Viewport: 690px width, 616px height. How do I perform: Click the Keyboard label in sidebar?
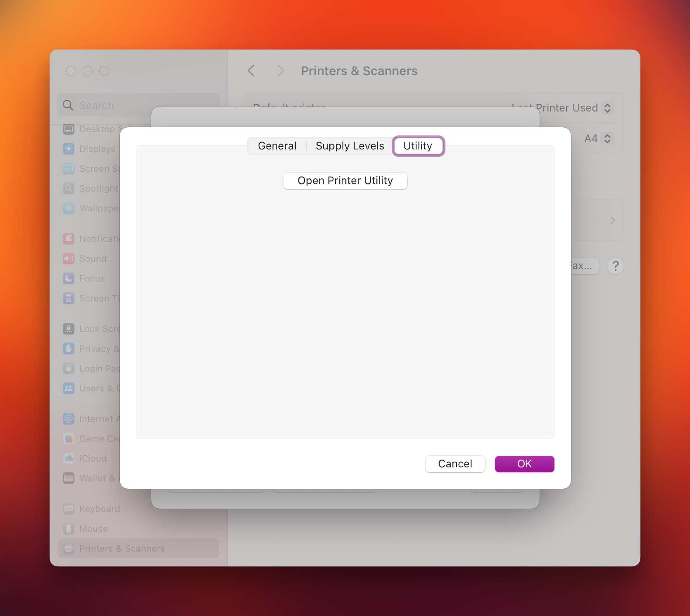point(100,509)
